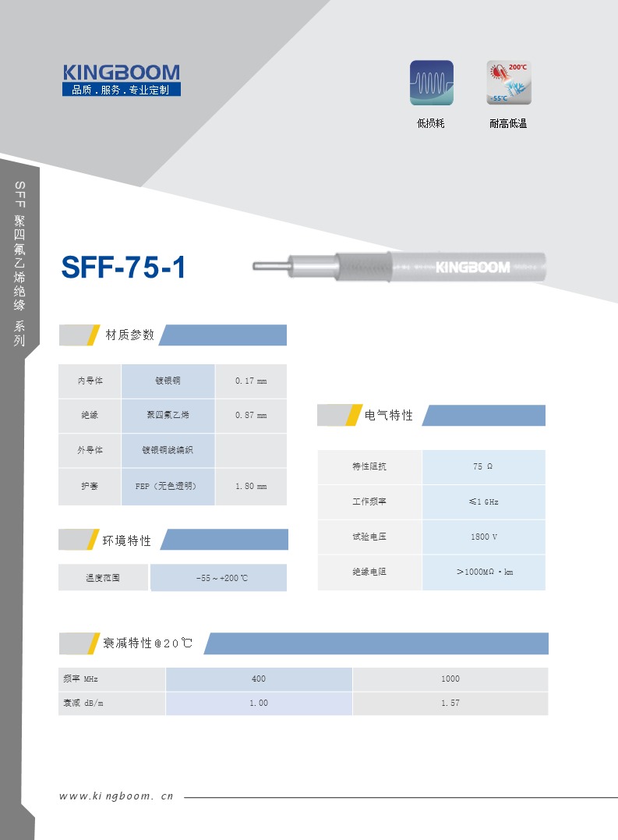Select the >1000MΩ·km value cell
The image size is (618, 840).
coord(484,572)
